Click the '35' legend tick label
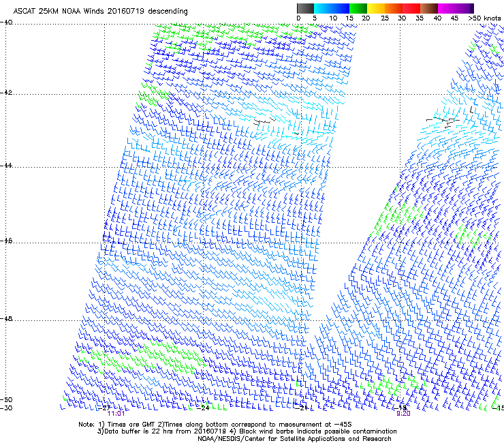Image resolution: width=504 pixels, height=443 pixels. pos(420,18)
